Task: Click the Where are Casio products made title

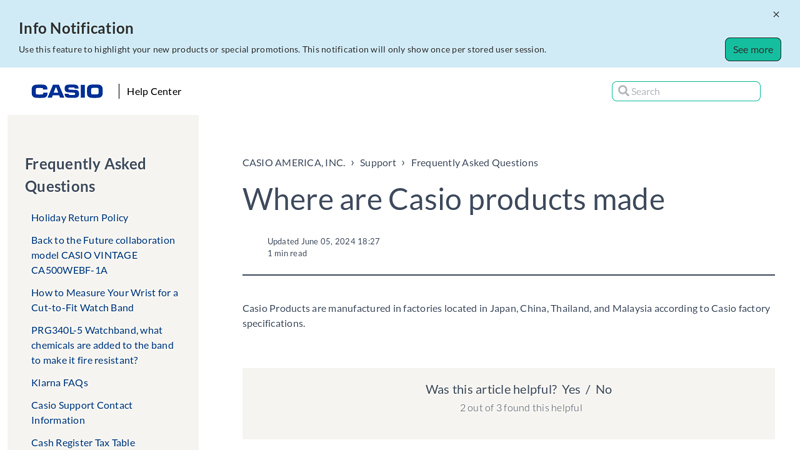Action: tap(454, 199)
